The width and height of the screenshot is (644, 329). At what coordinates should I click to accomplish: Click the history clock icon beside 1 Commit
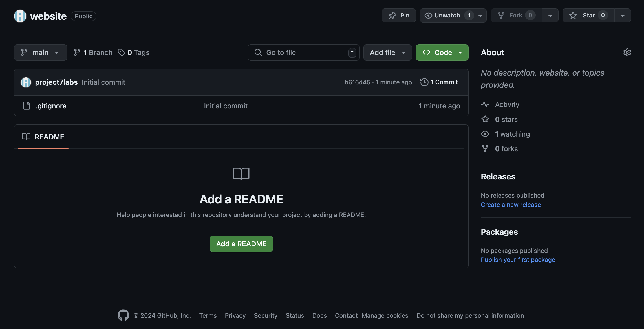pyautogui.click(x=424, y=82)
